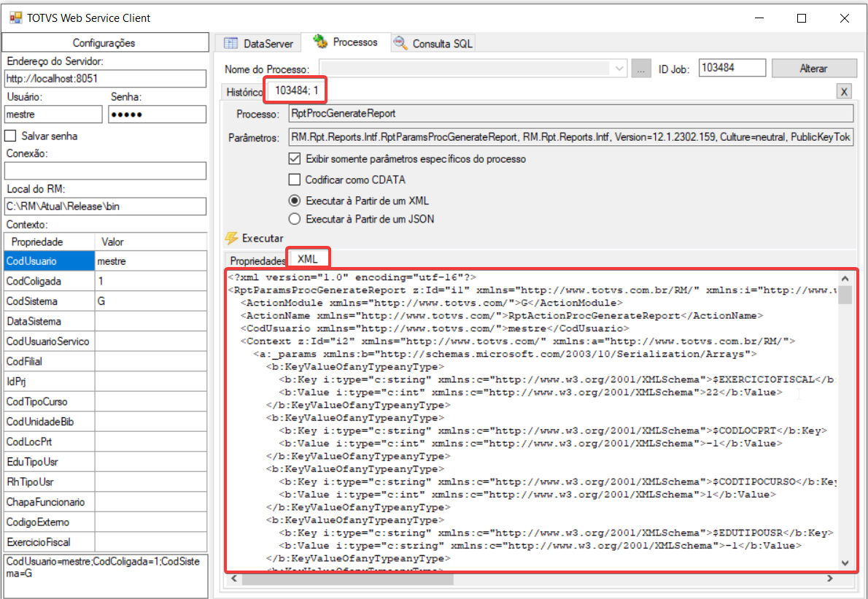Click the Alterar button
This screenshot has width=868, height=599.
click(x=814, y=68)
